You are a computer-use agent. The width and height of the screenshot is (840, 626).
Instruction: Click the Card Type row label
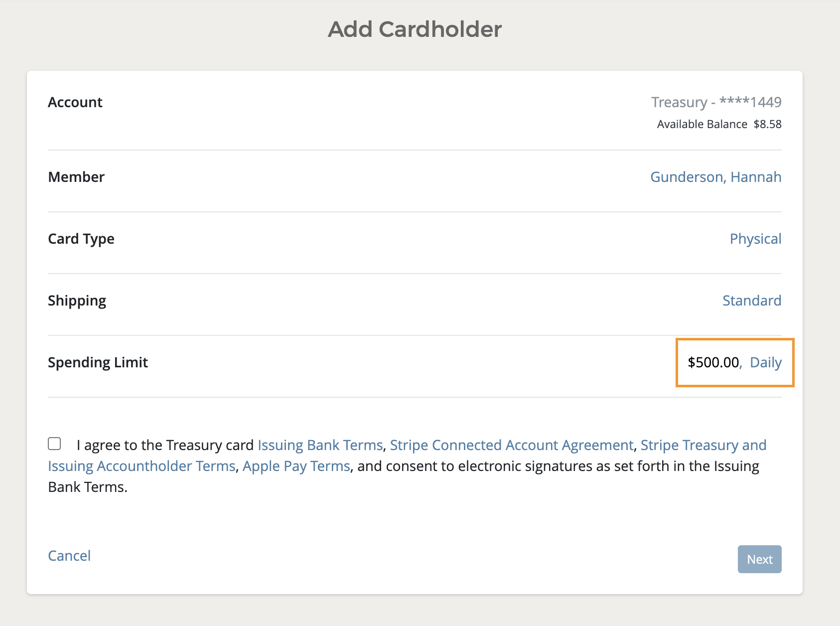click(81, 239)
